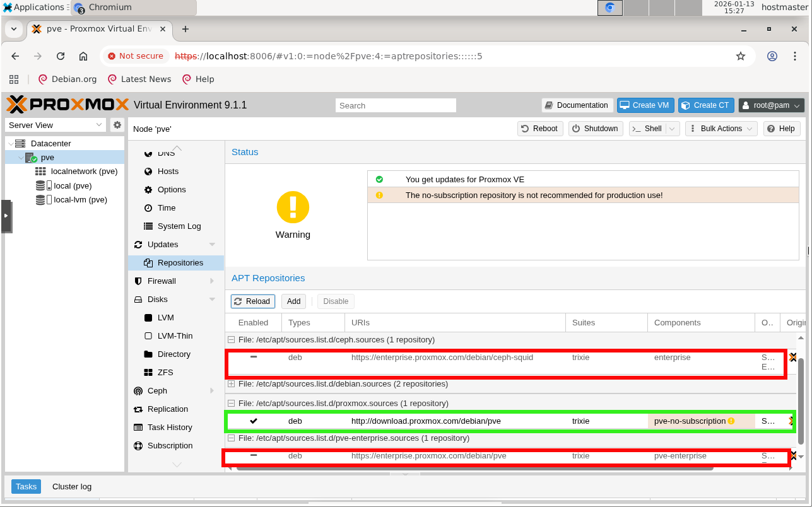Click the Firewall shield menu item

[x=162, y=281]
